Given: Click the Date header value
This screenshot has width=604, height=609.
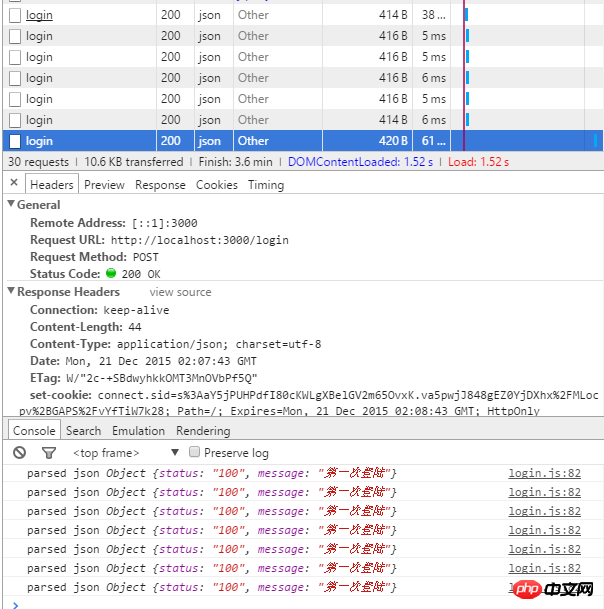Looking at the screenshot, I should tap(161, 362).
